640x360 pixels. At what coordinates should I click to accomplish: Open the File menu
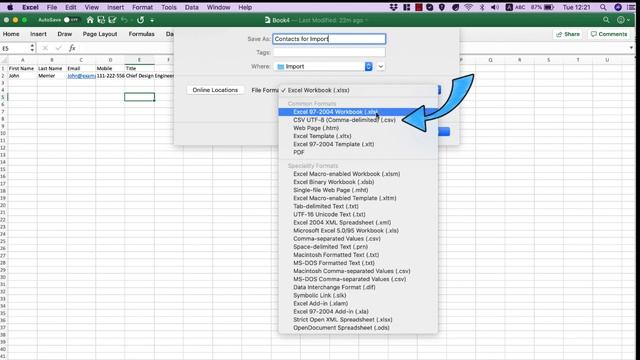[x=52, y=7]
